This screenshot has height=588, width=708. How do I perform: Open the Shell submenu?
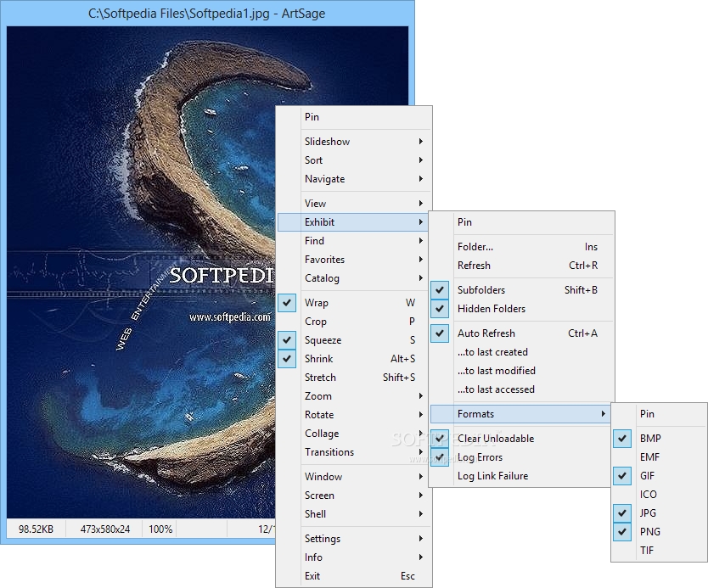353,514
